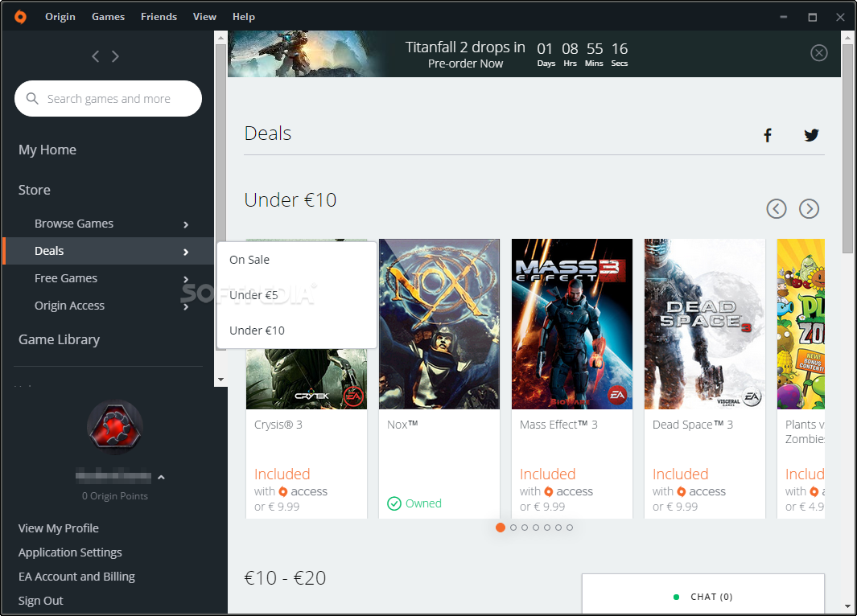Open the CHAT (0) panel
The image size is (857, 616).
703,594
